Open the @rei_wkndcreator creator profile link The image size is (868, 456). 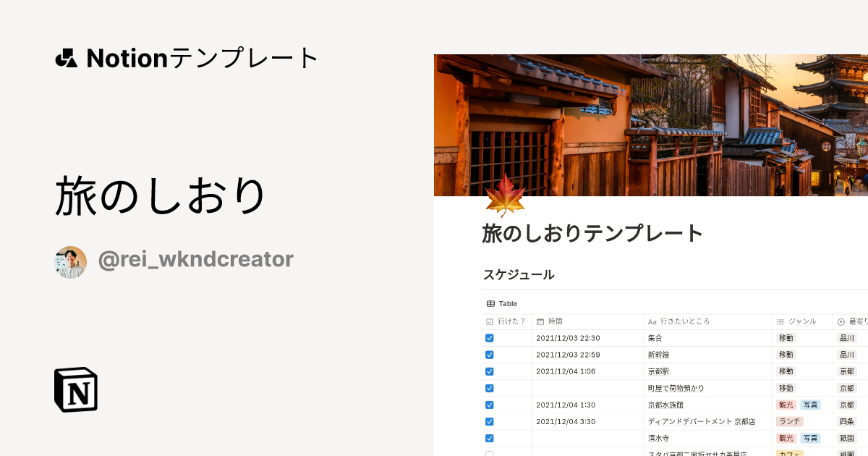tap(195, 259)
